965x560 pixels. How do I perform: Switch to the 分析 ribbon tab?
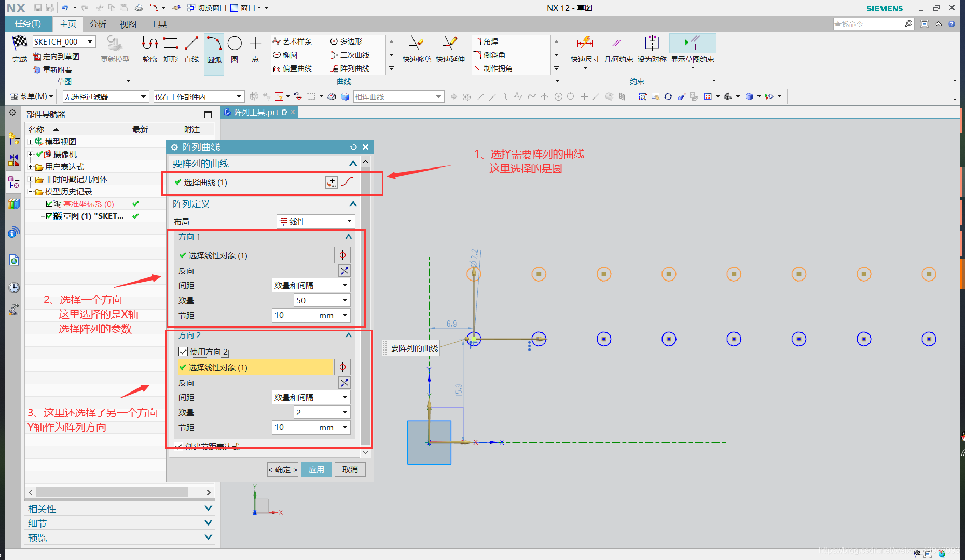click(x=98, y=24)
